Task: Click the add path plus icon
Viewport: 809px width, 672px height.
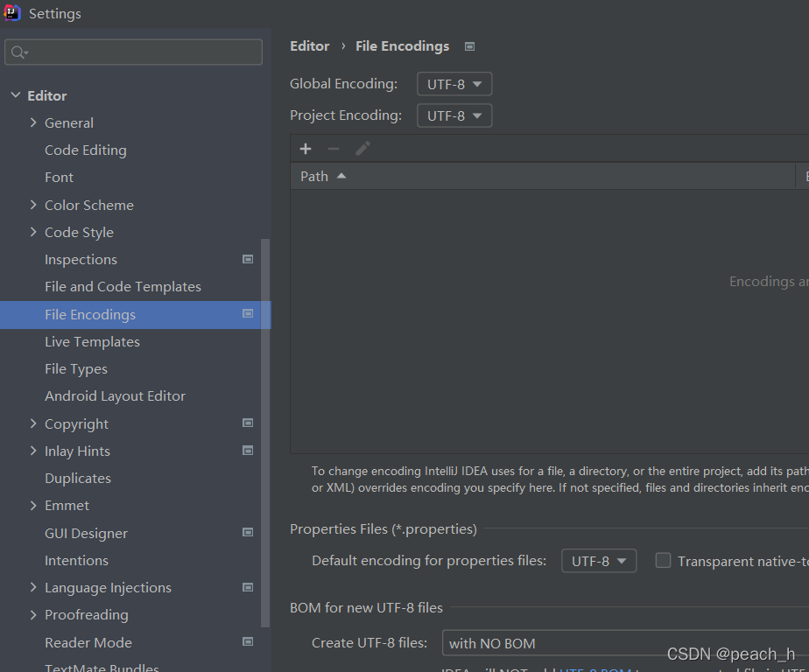Action: click(306, 149)
